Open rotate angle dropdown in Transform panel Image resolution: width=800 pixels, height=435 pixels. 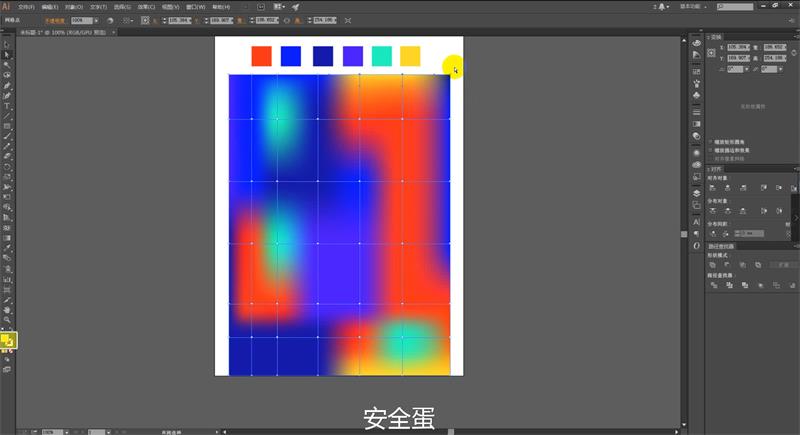pyautogui.click(x=747, y=69)
